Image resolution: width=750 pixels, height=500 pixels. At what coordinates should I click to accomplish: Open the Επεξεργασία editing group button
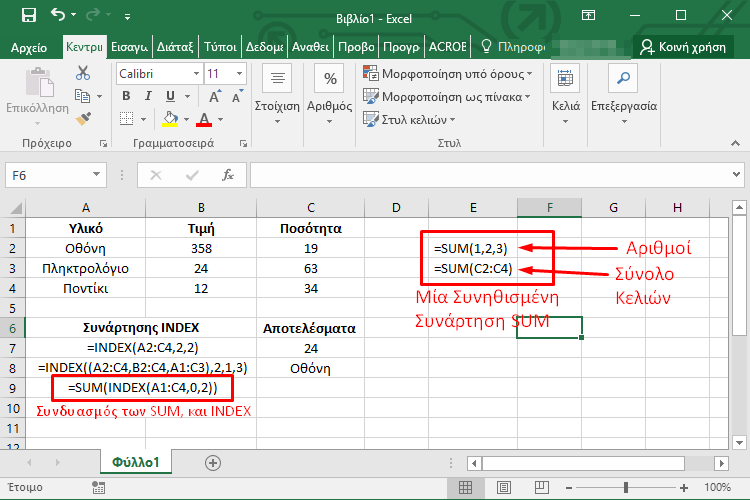click(624, 95)
